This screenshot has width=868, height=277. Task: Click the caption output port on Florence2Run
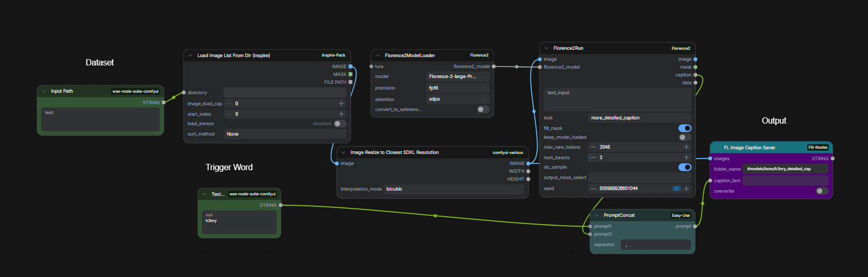tap(695, 75)
